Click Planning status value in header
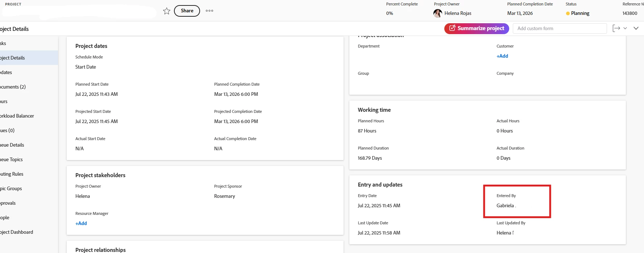The width and height of the screenshot is (644, 253). pos(578,13)
